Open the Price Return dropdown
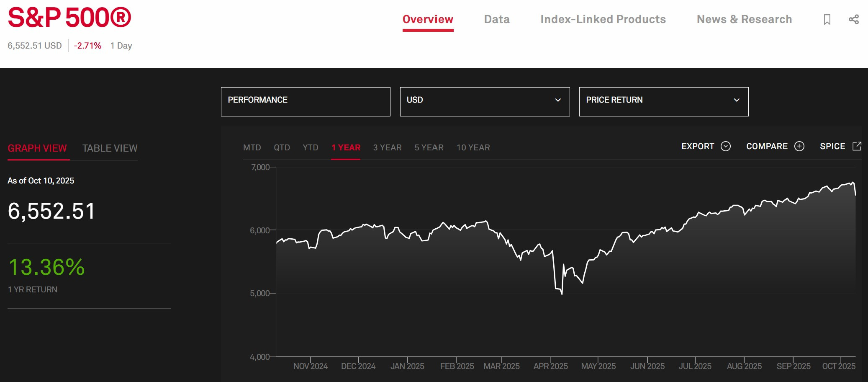868x382 pixels. [x=664, y=102]
